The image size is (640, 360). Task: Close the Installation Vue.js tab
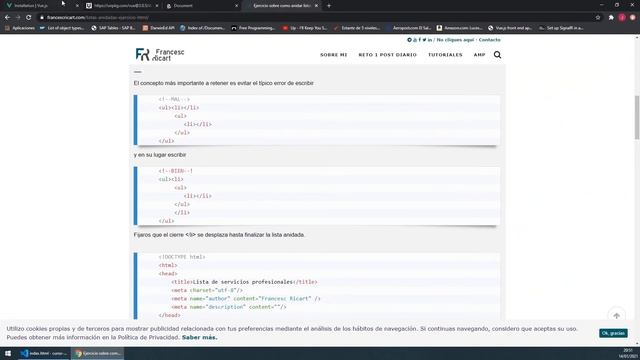77,6
